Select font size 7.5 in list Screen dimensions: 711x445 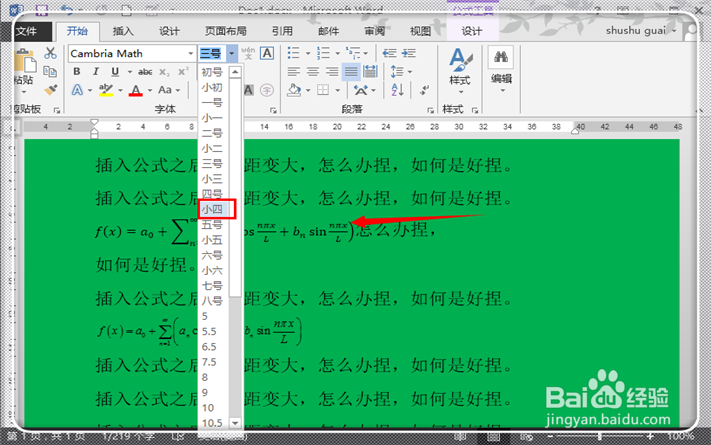point(213,362)
